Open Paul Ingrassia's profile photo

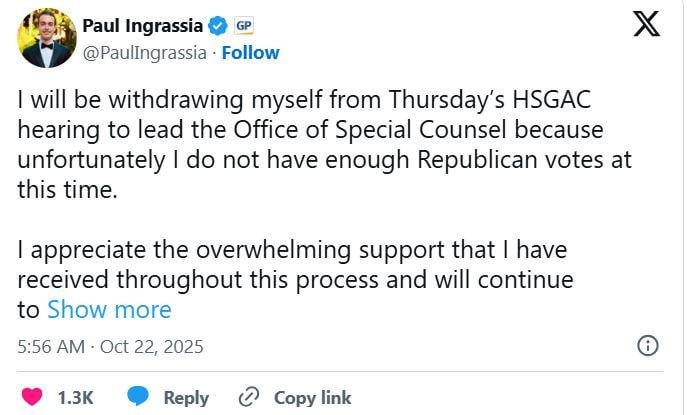coord(47,38)
